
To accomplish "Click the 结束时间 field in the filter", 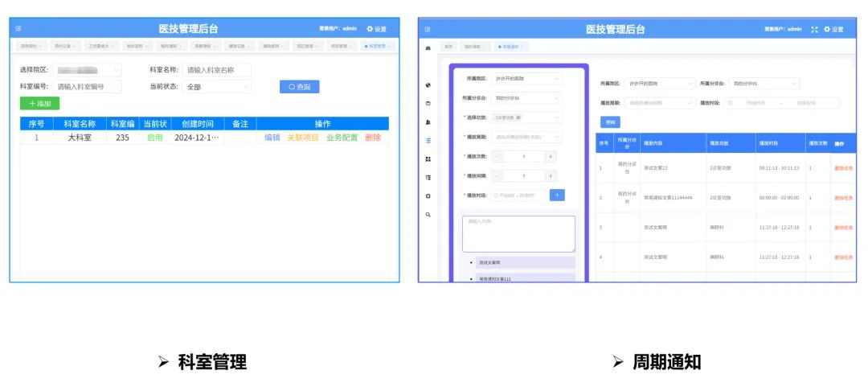I will pos(807,103).
